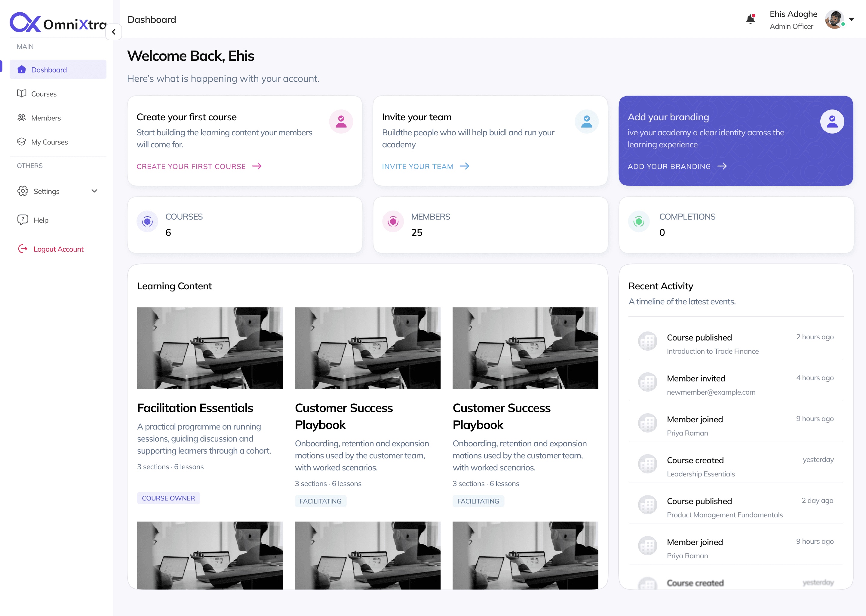
Task: Collapse the sidebar with the chevron button
Action: click(x=114, y=32)
